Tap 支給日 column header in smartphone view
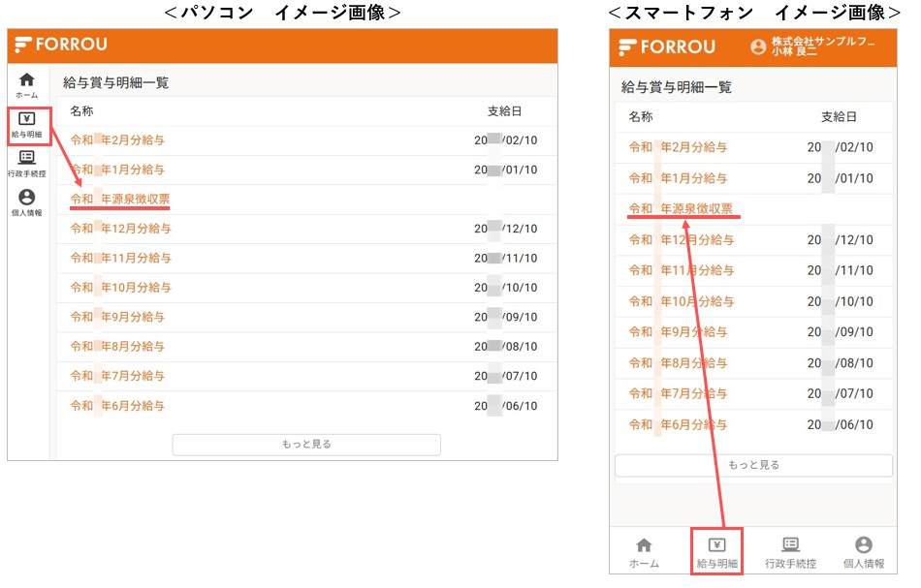The height and width of the screenshot is (588, 921). (839, 117)
